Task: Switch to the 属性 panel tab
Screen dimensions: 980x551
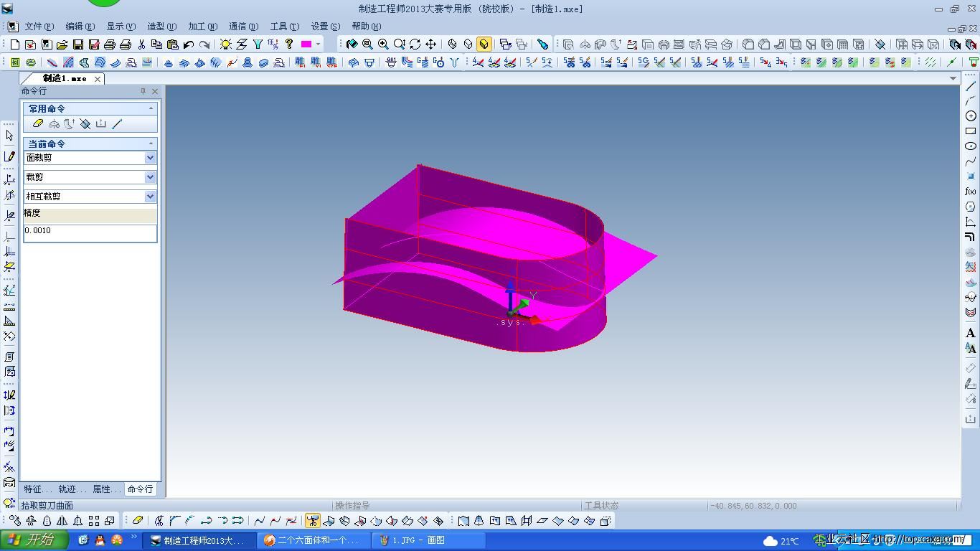Action: click(105, 489)
